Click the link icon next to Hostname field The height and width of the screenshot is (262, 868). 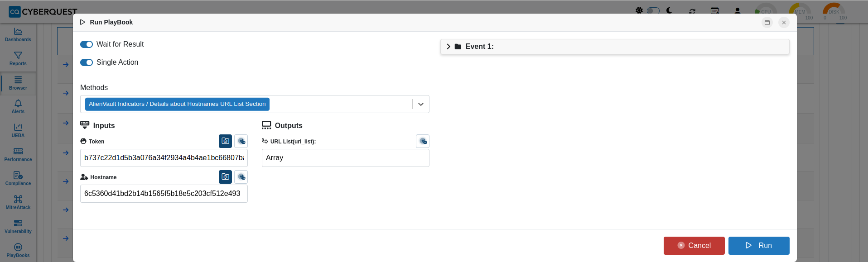[241, 177]
